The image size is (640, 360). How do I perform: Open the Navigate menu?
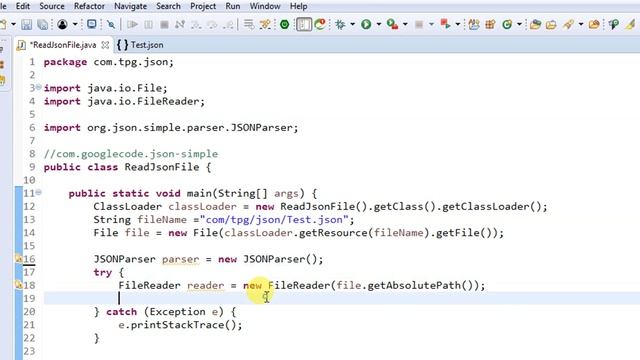click(x=131, y=7)
